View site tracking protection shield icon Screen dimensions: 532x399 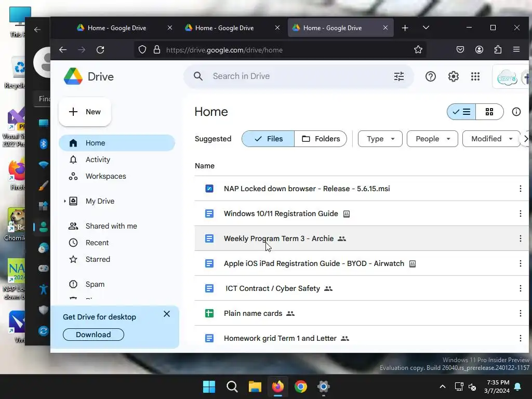(142, 50)
